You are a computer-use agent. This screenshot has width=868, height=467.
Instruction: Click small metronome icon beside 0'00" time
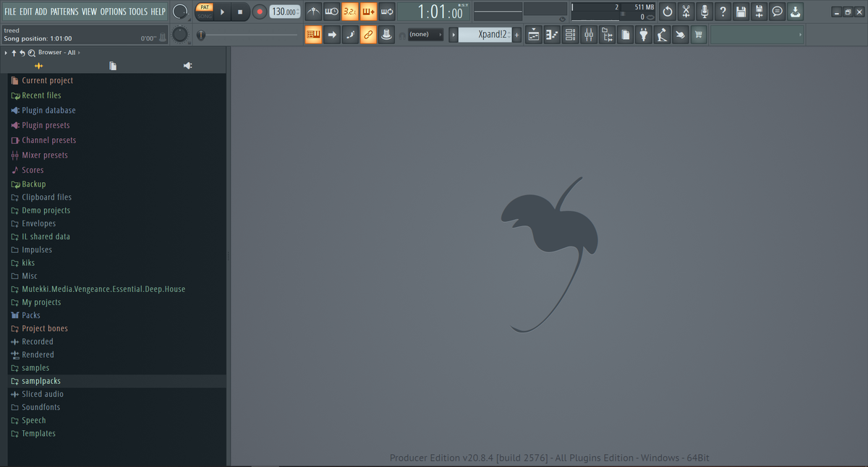pyautogui.click(x=162, y=37)
